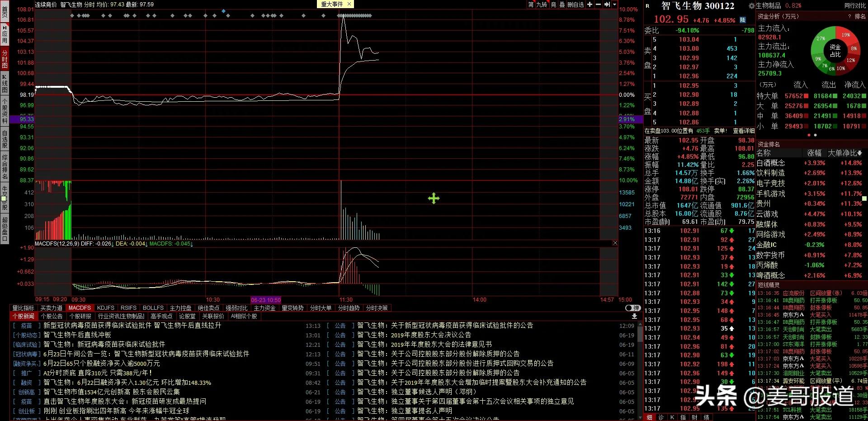Click the blue event diamond above the chart
Image resolution: width=868 pixels, height=421 pixels.
tap(223, 11)
